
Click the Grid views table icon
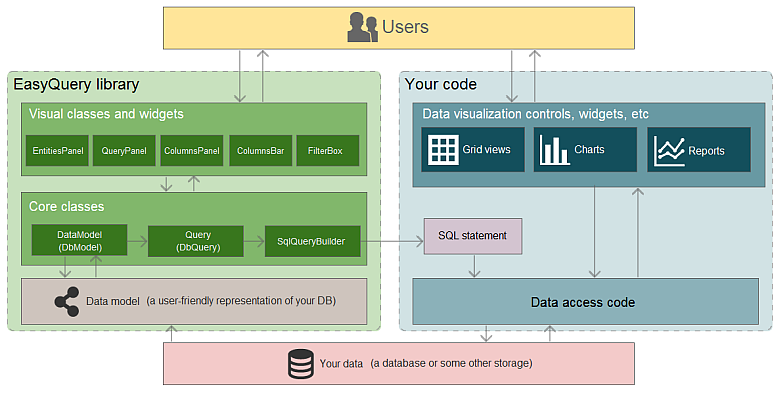443,150
